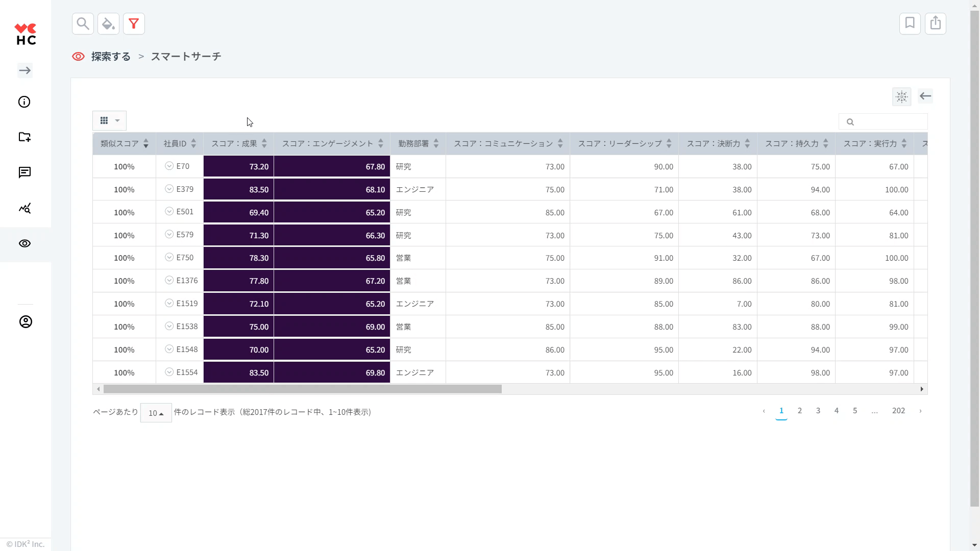Click the 探索する breadcrumb link

coord(111,57)
